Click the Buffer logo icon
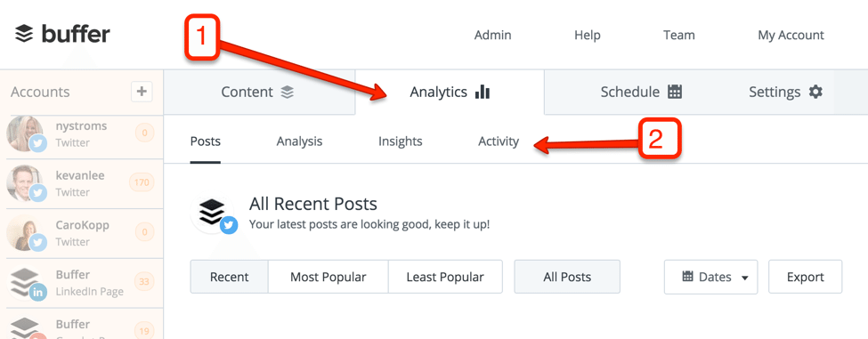868x339 pixels. click(24, 34)
